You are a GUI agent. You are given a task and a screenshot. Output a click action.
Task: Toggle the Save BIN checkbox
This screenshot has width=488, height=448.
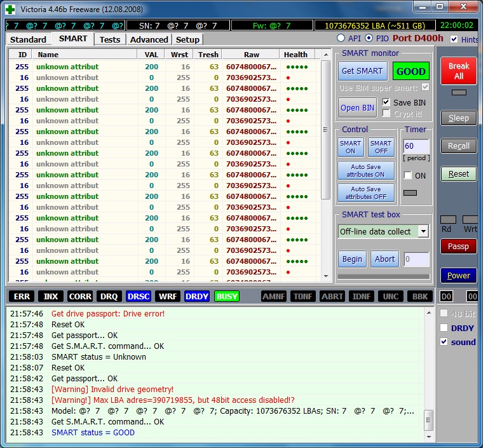[386, 102]
